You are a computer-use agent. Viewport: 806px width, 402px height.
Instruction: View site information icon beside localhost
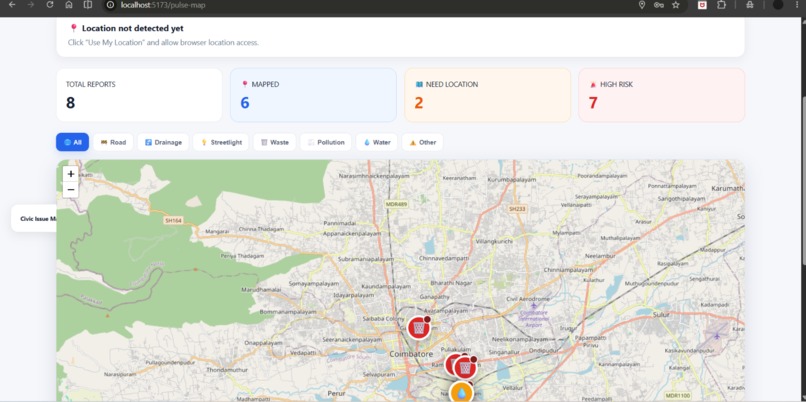pyautogui.click(x=109, y=5)
